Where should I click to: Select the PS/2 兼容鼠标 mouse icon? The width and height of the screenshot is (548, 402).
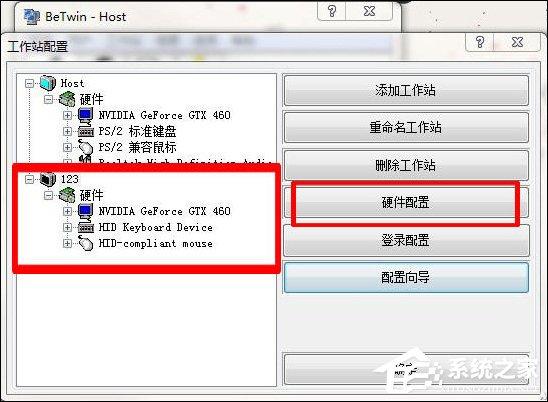point(86,147)
